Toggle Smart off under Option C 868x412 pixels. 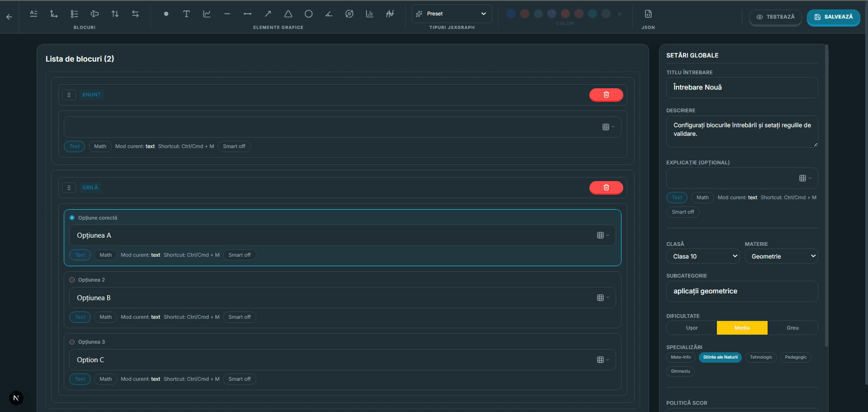[240, 379]
